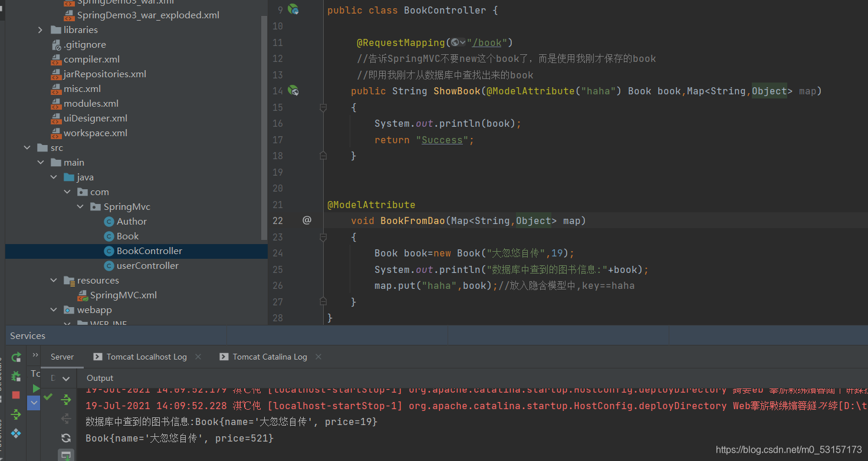Click the Services panel title
The image size is (868, 461).
tap(28, 336)
